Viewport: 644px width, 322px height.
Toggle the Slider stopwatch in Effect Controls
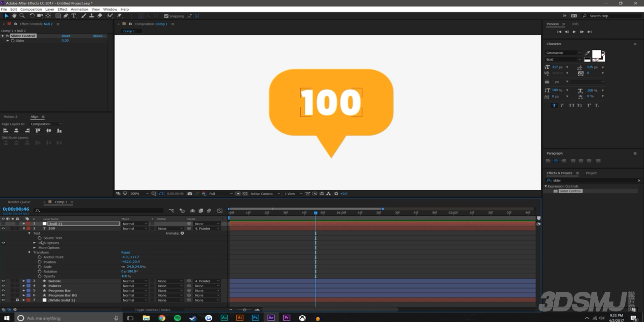pyautogui.click(x=13, y=41)
